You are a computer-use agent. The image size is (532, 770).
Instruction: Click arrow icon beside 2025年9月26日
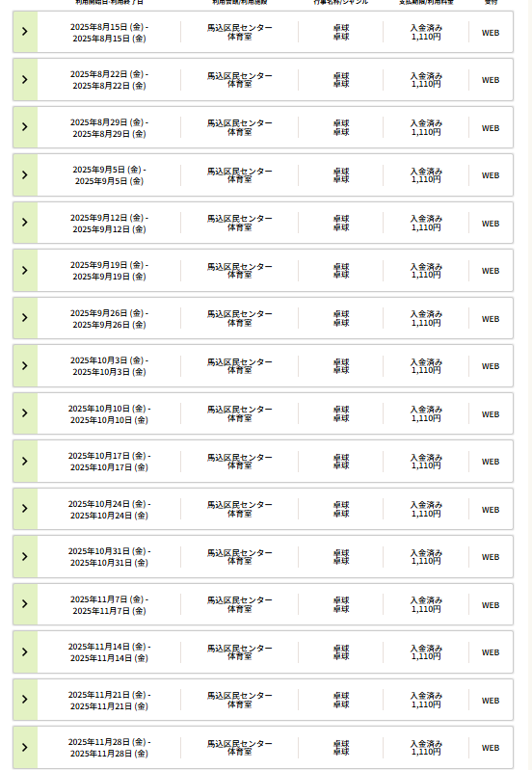[x=25, y=318]
